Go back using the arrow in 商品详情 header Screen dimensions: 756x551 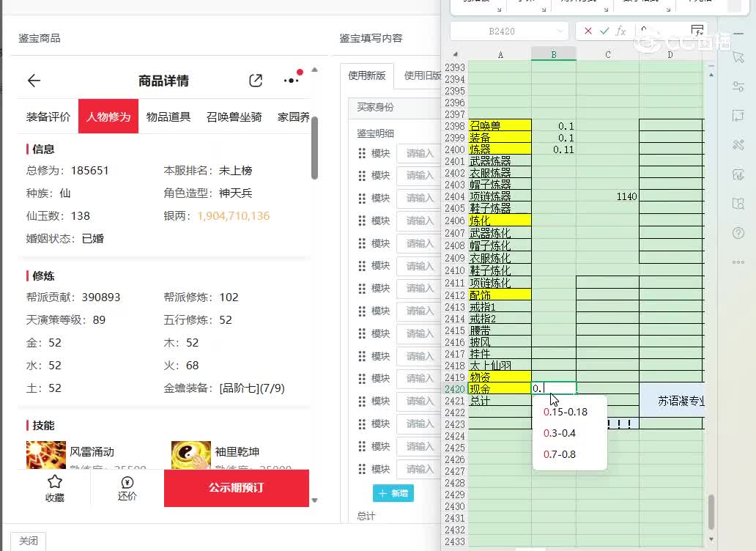pos(34,81)
